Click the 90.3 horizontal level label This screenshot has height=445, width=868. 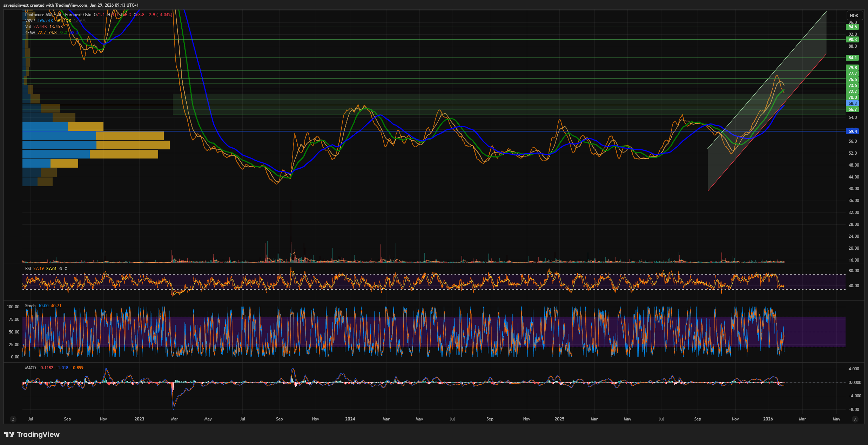click(853, 40)
